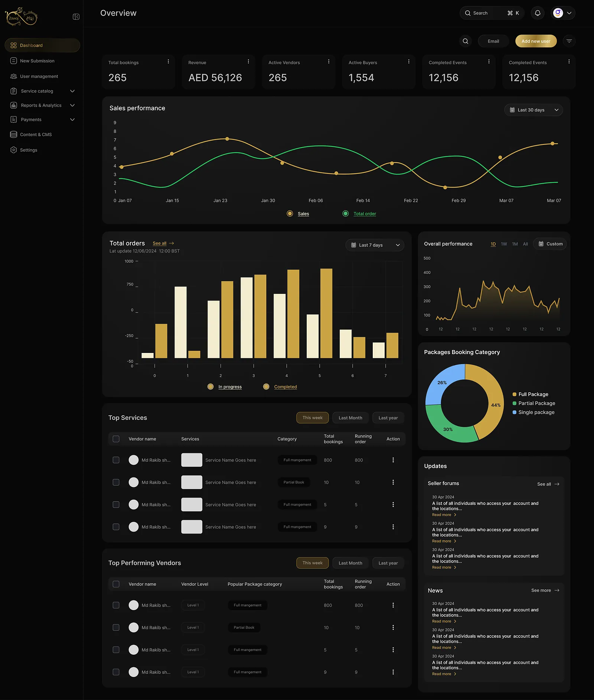Open the Last 7 days dropdown
This screenshot has width=594, height=700.
[375, 245]
